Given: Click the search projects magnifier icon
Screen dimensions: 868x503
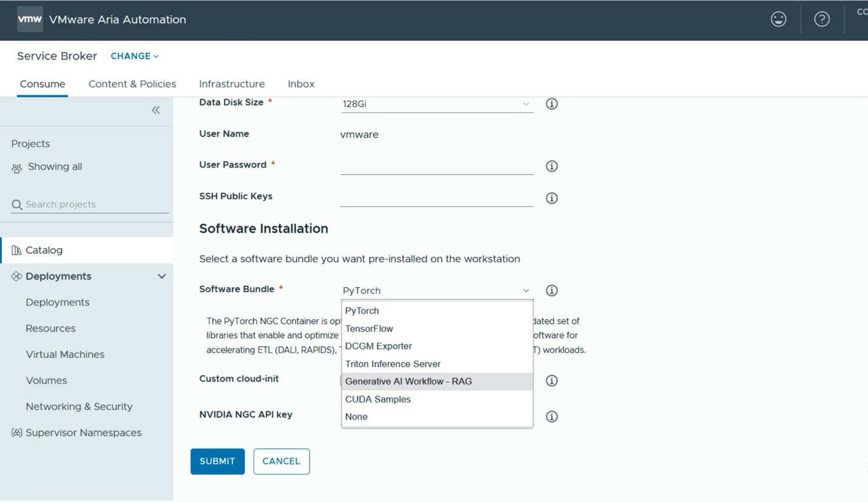Looking at the screenshot, I should tap(17, 205).
